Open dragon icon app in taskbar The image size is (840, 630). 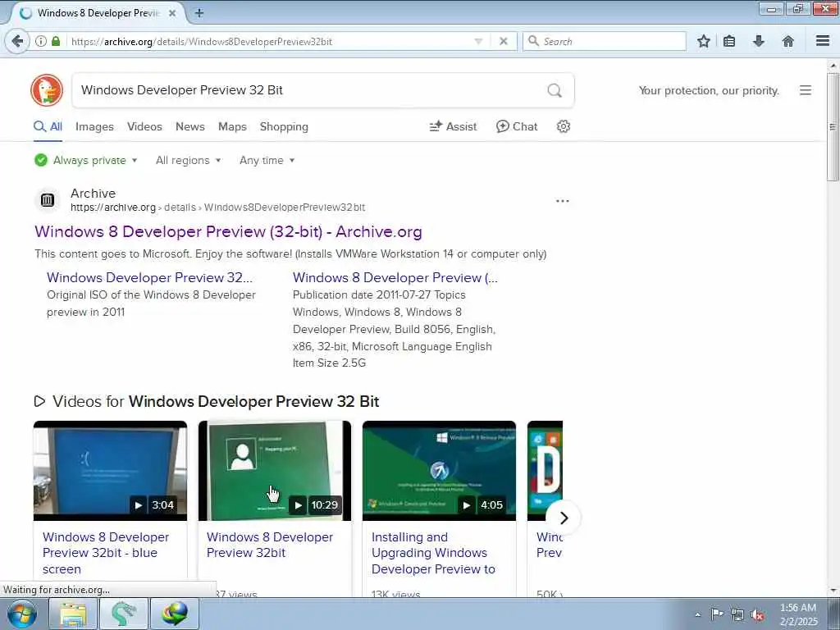tap(124, 614)
